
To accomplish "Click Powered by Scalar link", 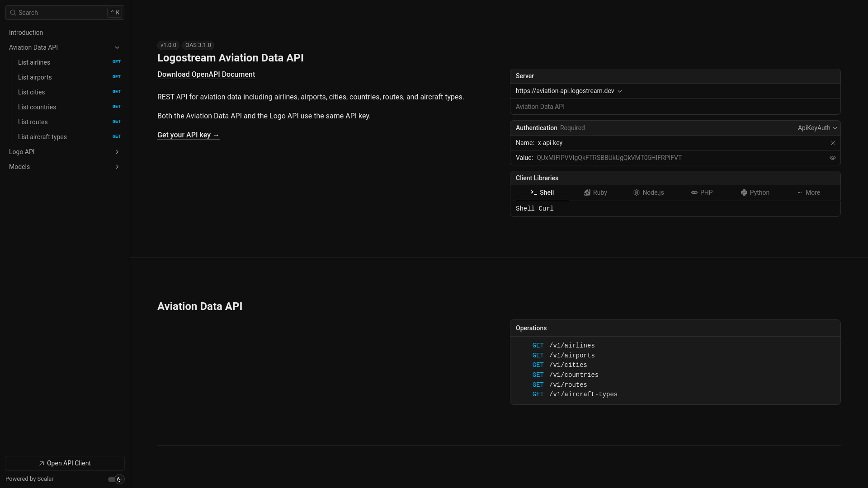I will (29, 479).
